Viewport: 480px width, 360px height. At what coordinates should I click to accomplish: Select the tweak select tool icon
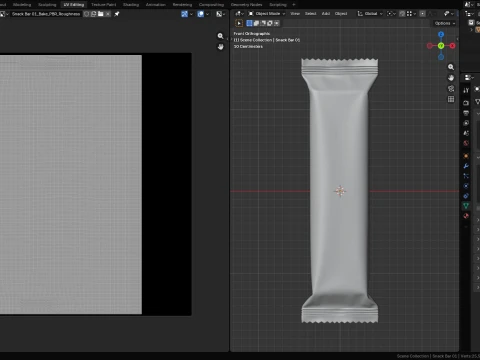pos(239,23)
